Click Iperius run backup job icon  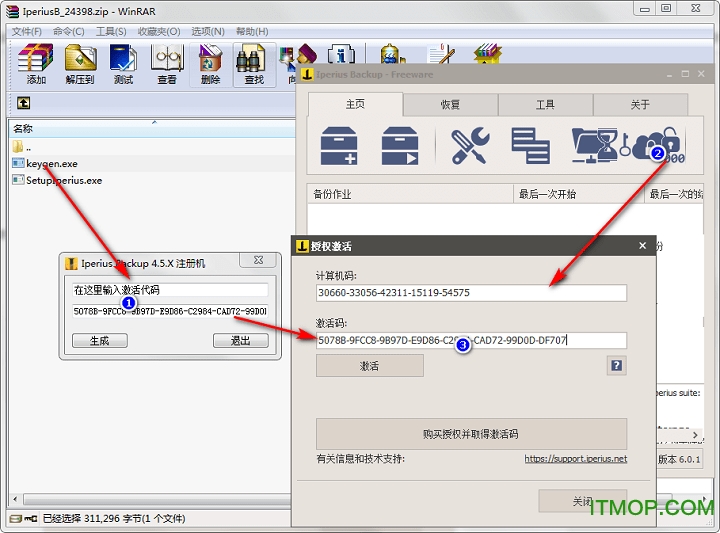[399, 146]
